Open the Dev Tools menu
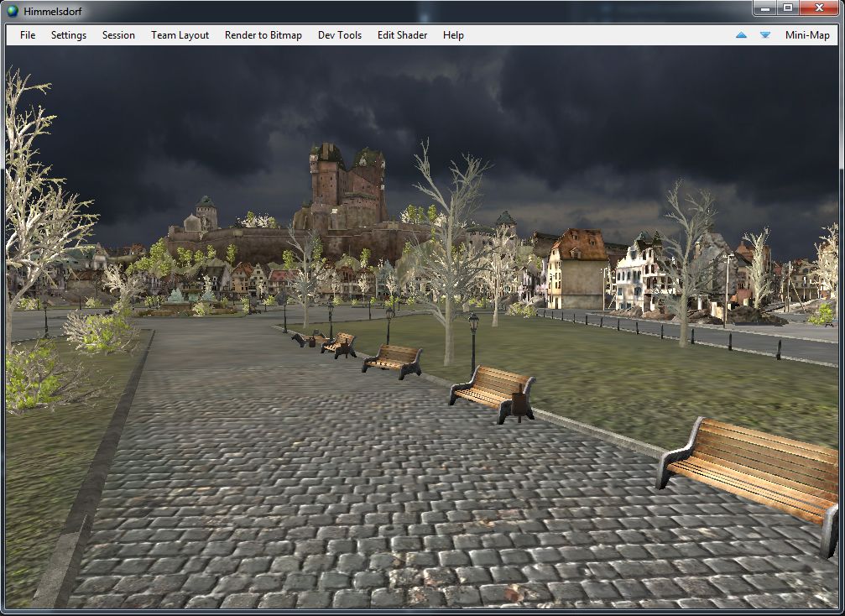Image resolution: width=845 pixels, height=616 pixels. pos(340,35)
